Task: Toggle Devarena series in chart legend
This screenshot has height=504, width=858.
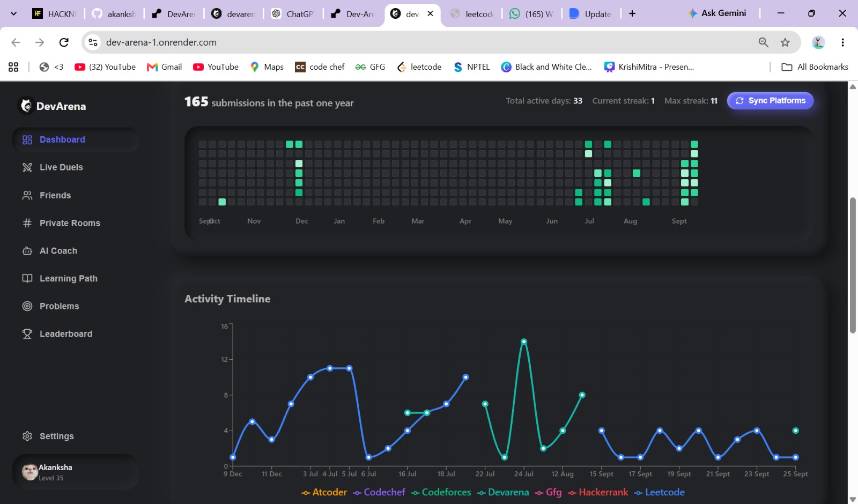Action: (503, 492)
